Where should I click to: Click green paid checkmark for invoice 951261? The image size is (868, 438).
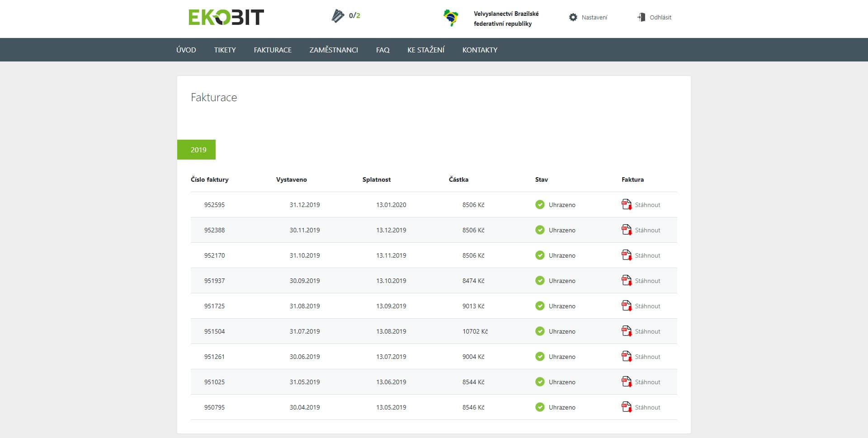(x=540, y=357)
